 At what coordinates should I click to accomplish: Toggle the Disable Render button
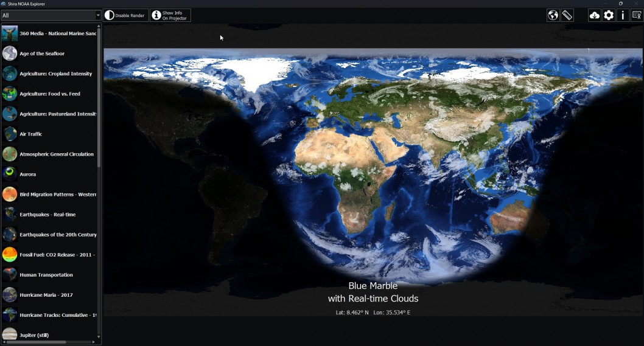[126, 15]
